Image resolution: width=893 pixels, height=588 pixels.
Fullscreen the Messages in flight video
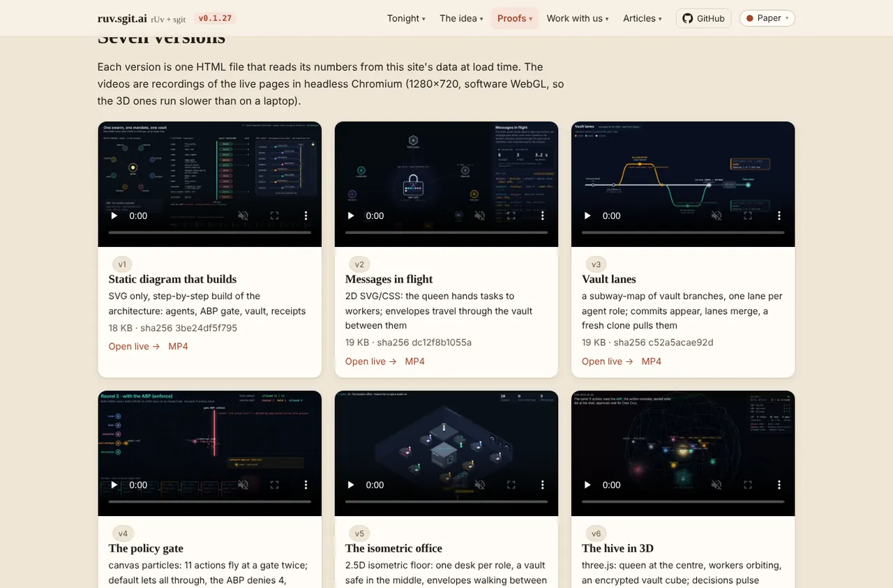coord(511,216)
